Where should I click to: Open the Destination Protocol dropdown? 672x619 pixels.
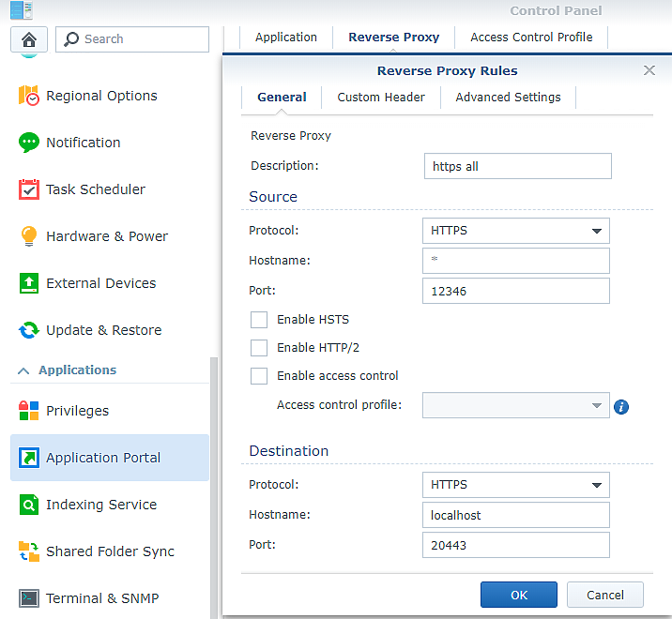[x=516, y=485]
